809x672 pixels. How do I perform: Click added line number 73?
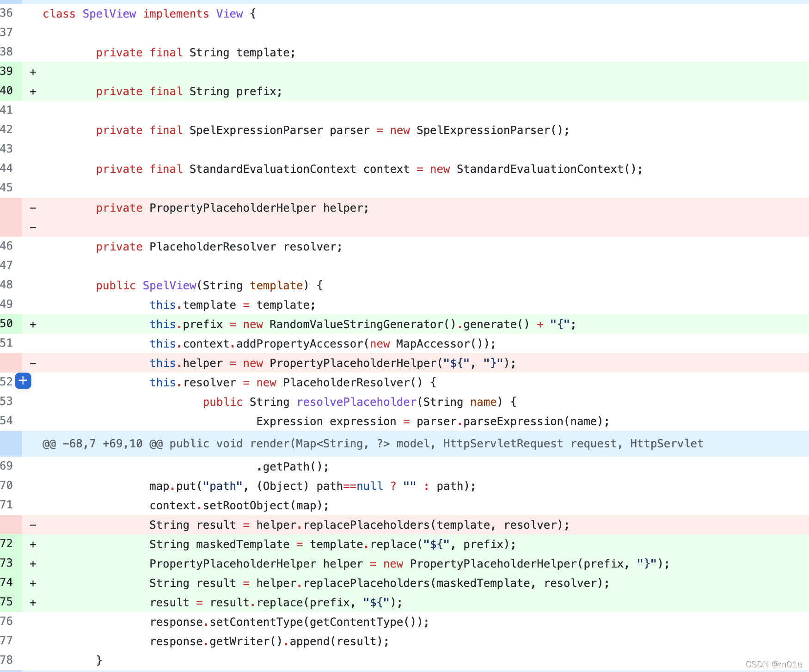6,563
